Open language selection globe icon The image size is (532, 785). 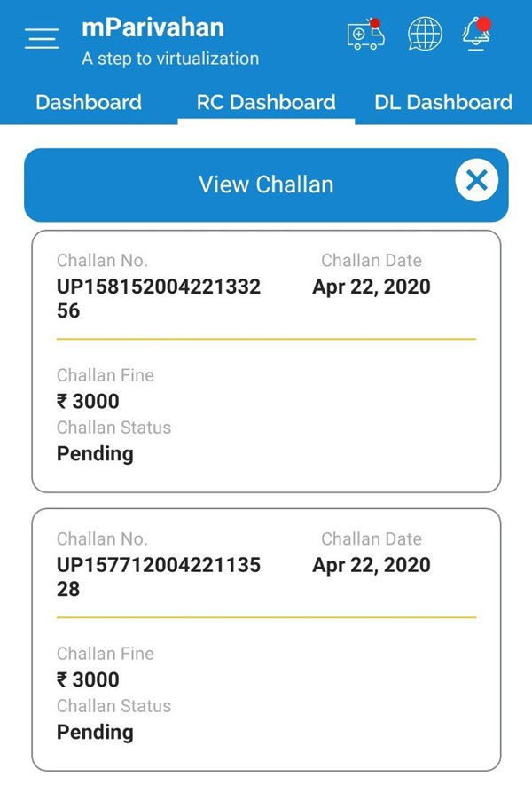coord(425,35)
